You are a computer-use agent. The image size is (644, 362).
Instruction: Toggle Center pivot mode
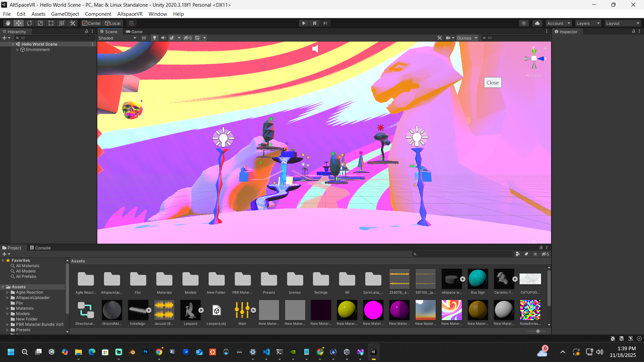[91, 23]
